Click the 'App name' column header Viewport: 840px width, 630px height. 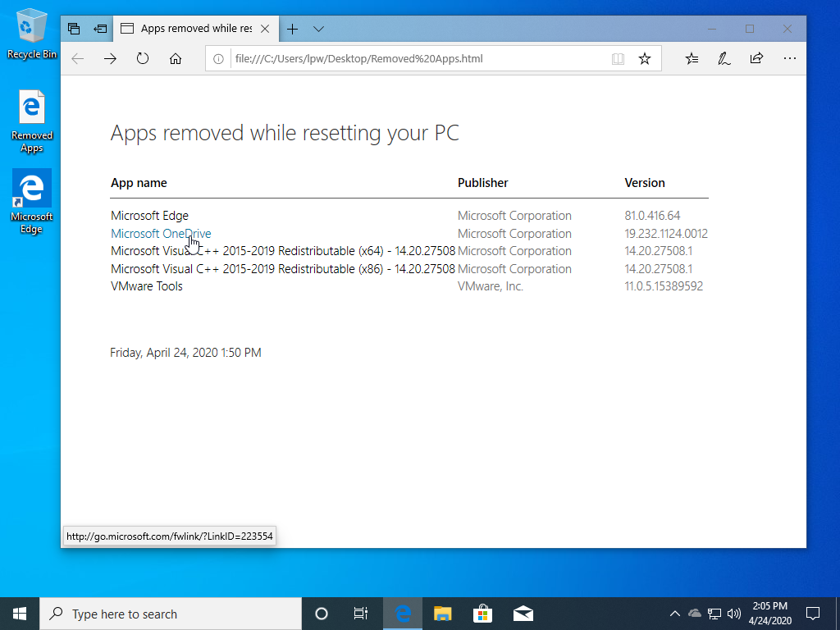(139, 183)
